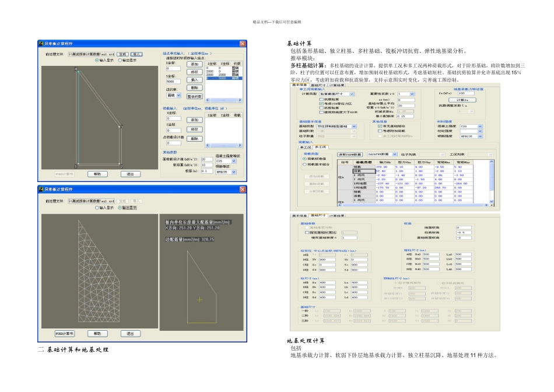Viewport: 554px width, 392px height.
Task: Enable the 抗震验算 checkbox
Action: 321,99
